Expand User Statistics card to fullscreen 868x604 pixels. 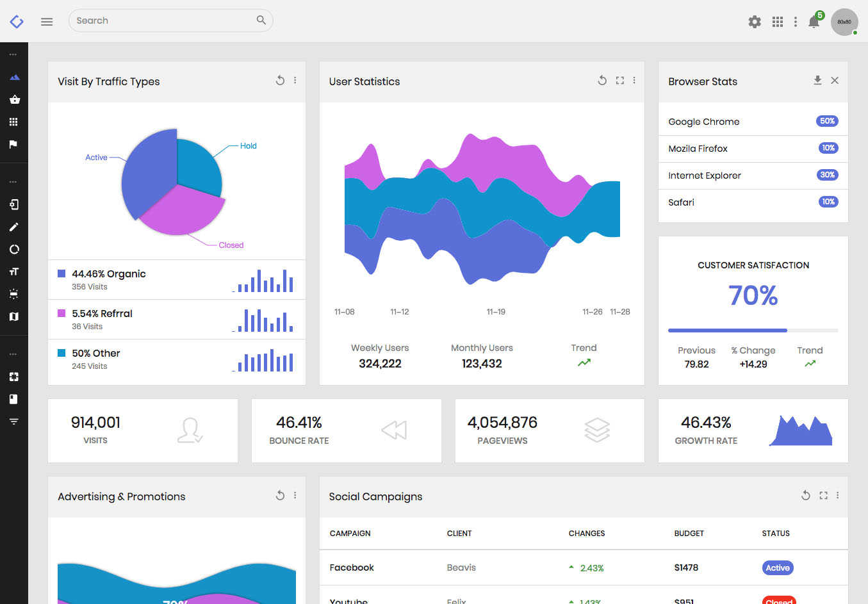pos(619,81)
